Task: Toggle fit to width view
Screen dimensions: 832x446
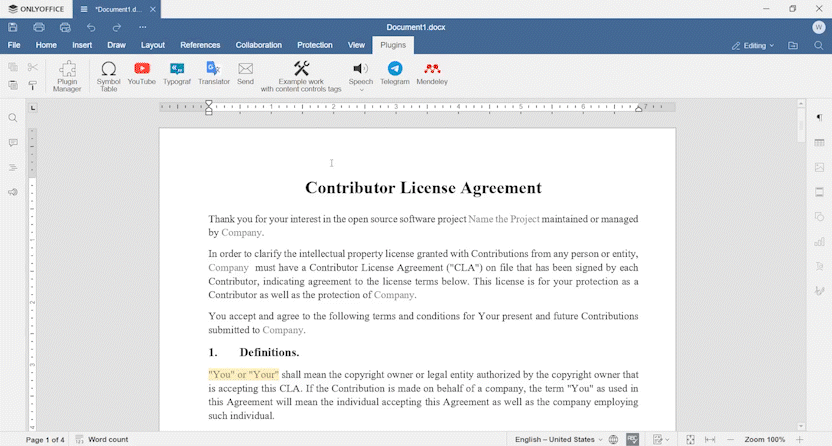Action: [710, 439]
